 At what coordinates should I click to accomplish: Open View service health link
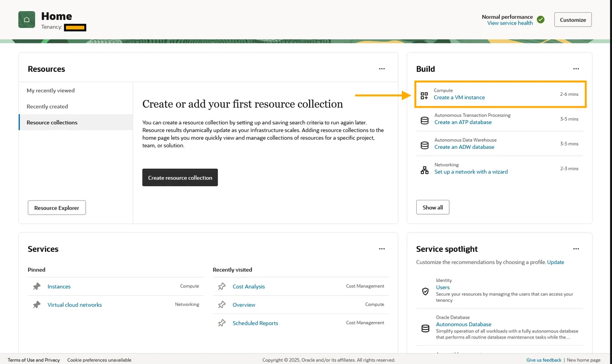point(510,23)
